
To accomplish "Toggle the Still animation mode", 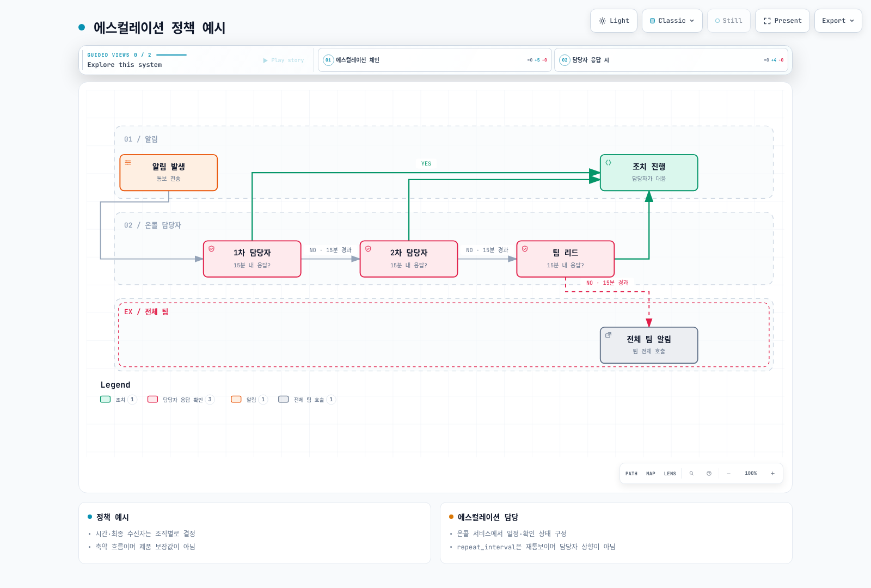I will [728, 21].
